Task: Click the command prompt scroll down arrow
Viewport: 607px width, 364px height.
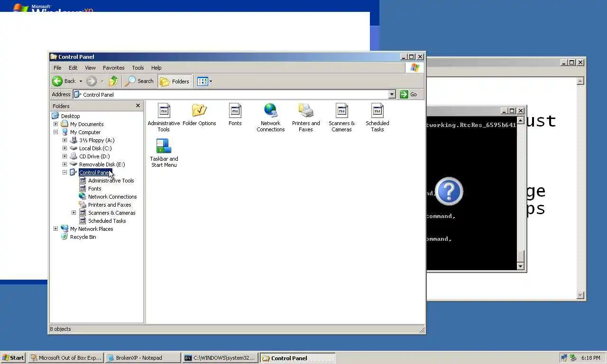Action: (x=520, y=266)
